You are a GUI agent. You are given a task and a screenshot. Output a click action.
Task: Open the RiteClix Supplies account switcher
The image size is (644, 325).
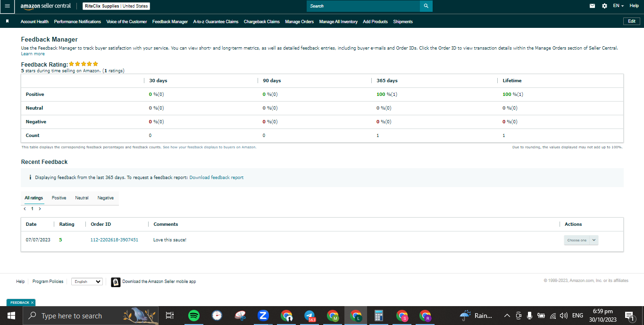pos(116,6)
